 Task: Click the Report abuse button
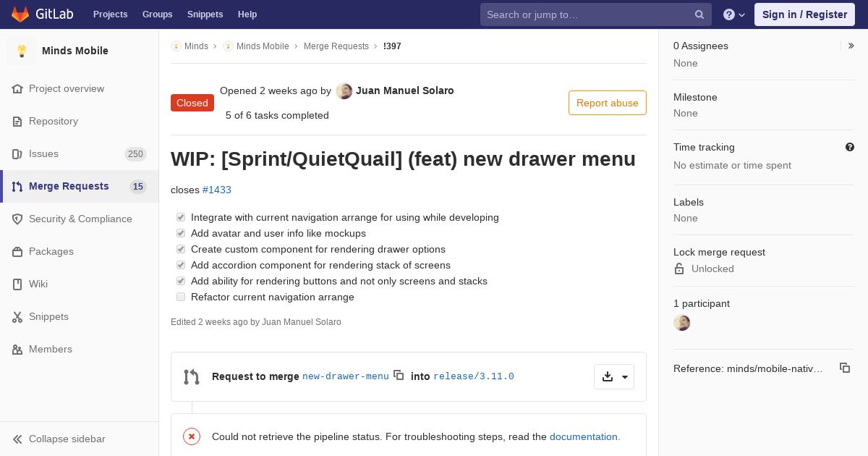pos(608,103)
